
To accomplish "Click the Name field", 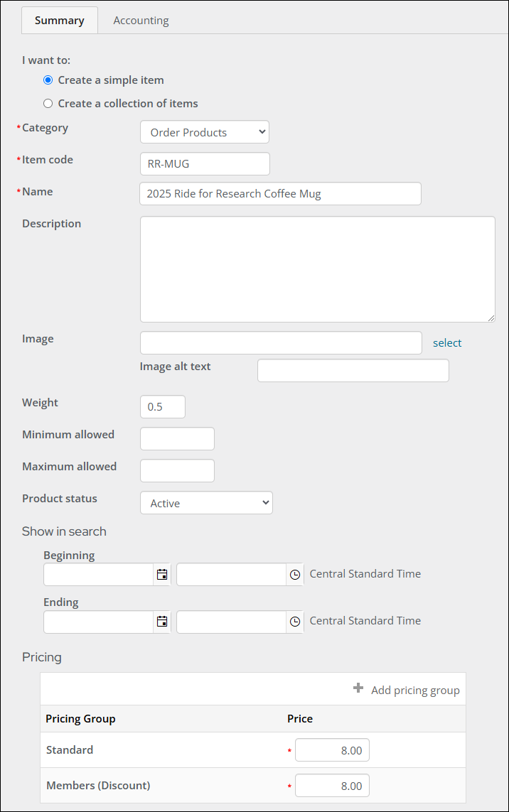I will point(280,194).
